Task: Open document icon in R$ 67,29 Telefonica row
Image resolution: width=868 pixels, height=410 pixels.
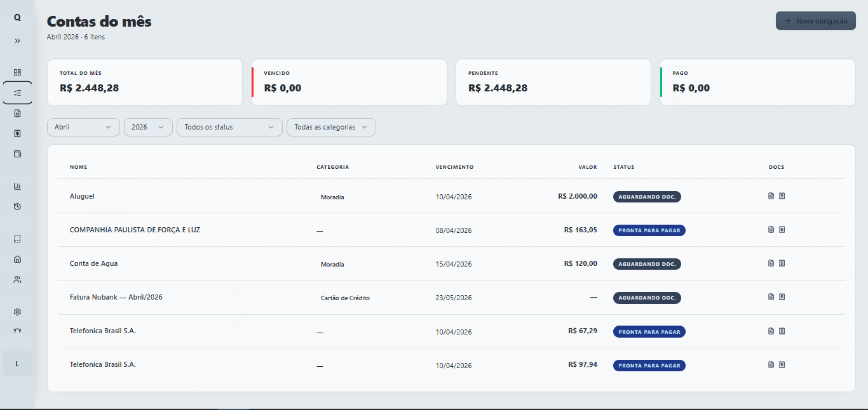Action: (771, 331)
